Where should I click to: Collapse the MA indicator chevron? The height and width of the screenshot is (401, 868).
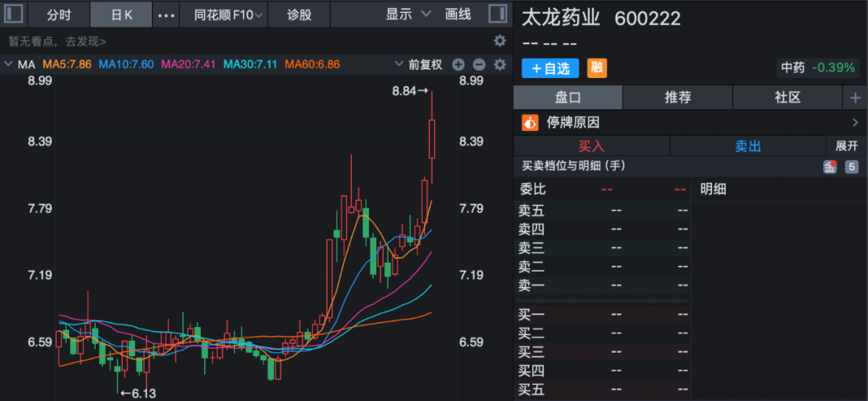point(9,64)
